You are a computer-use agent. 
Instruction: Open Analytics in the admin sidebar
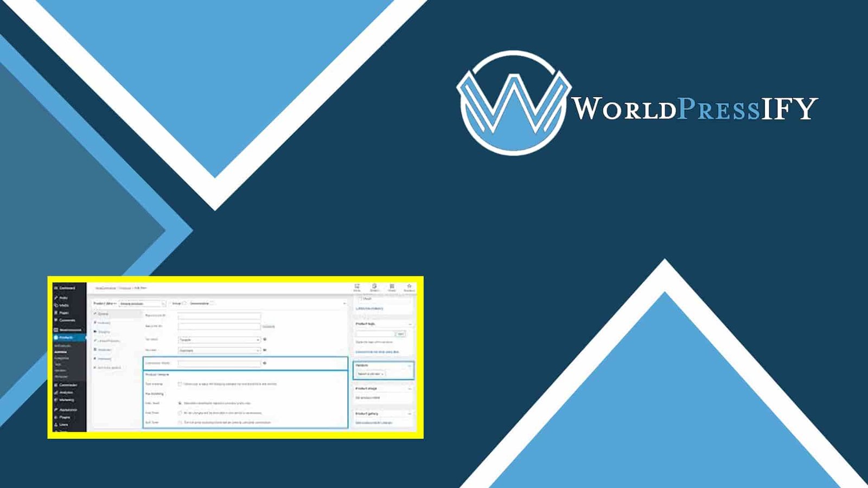[66, 392]
